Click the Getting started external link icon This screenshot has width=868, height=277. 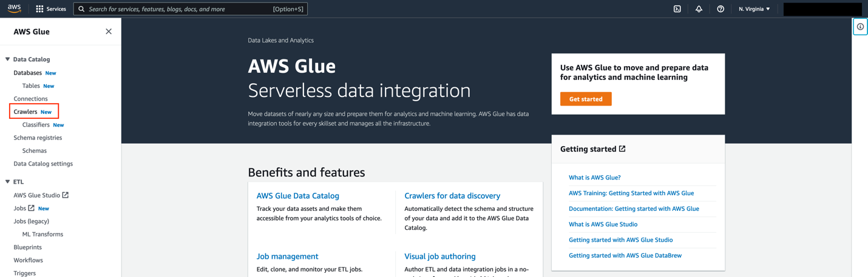(x=622, y=149)
